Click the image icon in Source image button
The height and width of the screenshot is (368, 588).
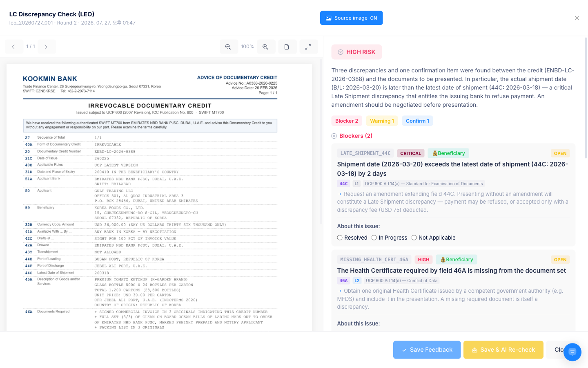click(329, 18)
